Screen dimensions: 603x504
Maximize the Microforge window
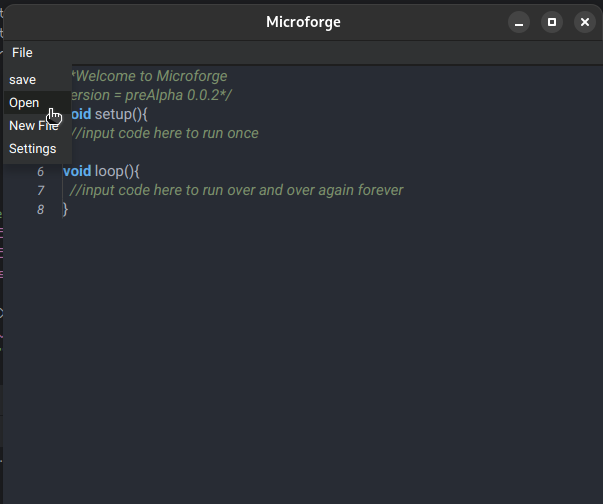[551, 22]
